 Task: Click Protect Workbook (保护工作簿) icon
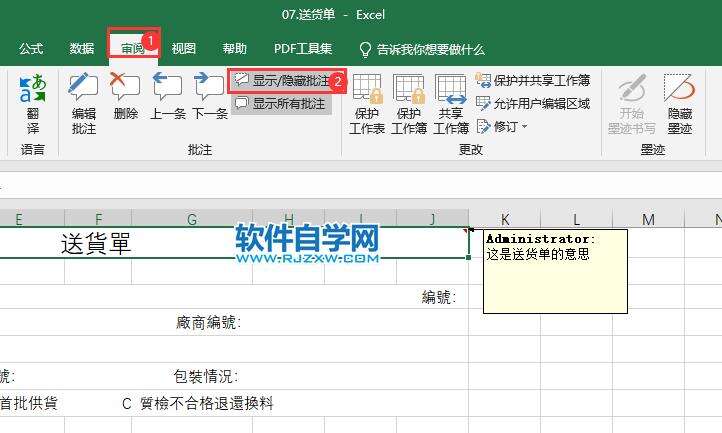(409, 104)
